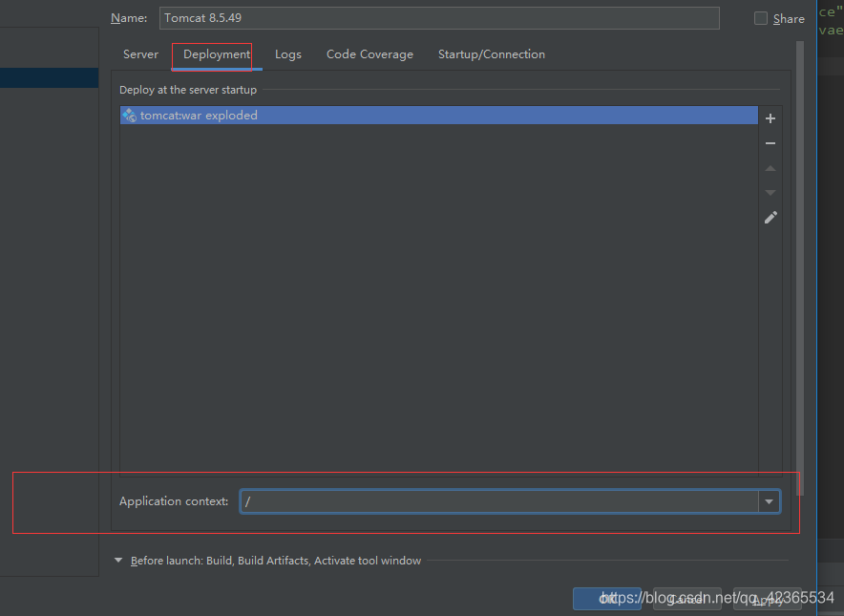The image size is (844, 616).
Task: Click the highlighted configuration in left panel
Action: [49, 77]
